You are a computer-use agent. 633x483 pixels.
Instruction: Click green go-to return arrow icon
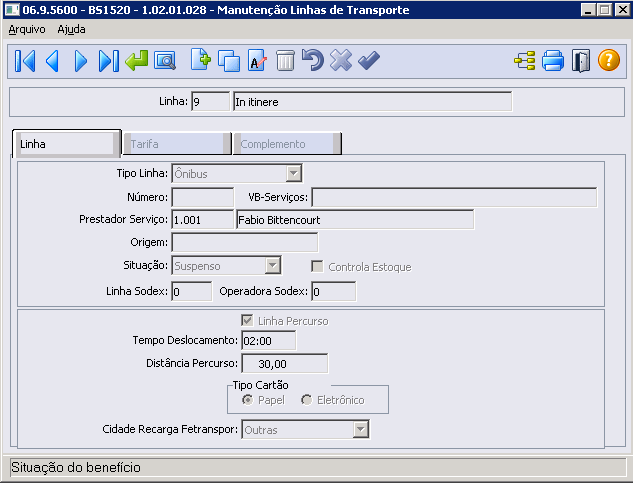pos(136,61)
